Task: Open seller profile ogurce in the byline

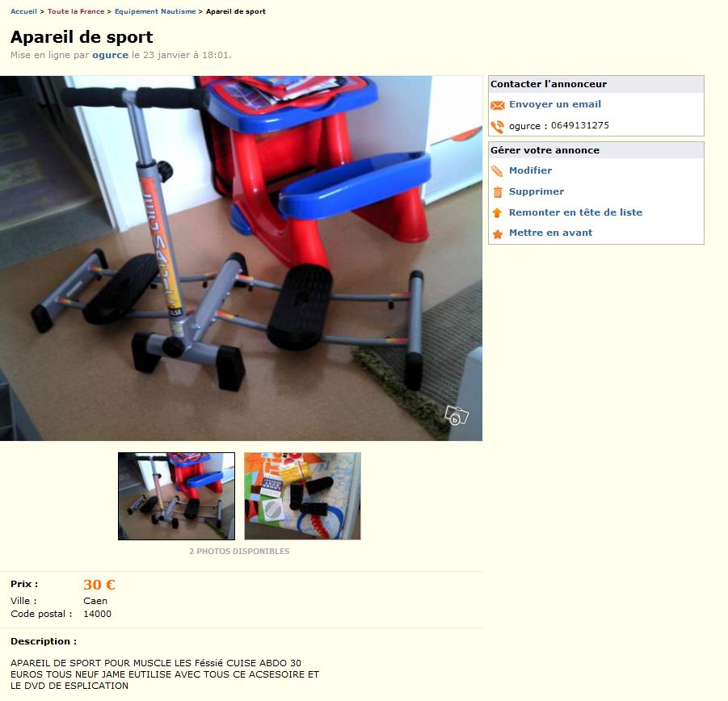Action: coord(110,55)
